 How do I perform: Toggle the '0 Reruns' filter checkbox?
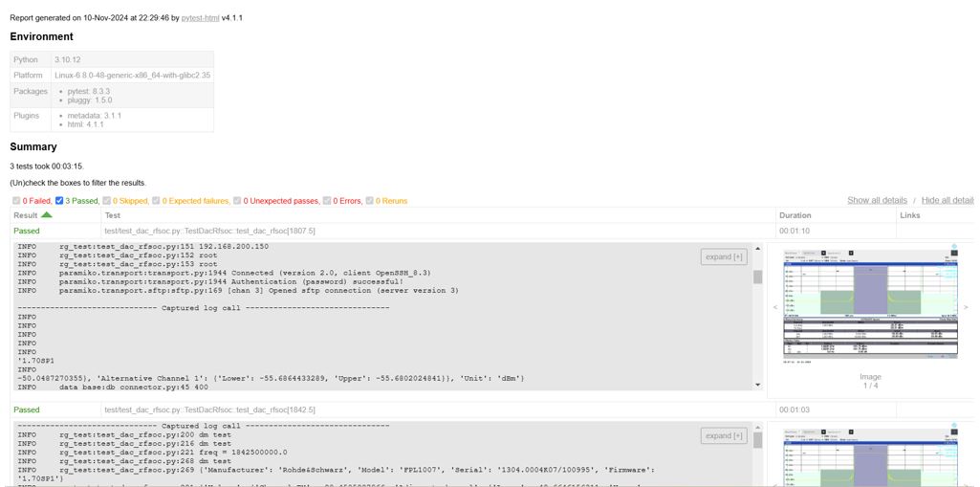pos(369,201)
